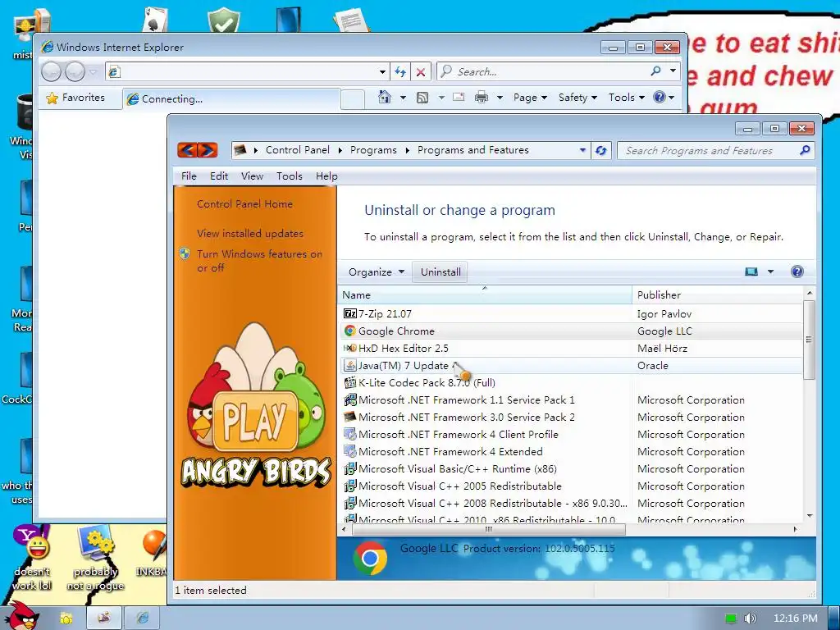Click the large Chrome logo in details pane

point(370,558)
